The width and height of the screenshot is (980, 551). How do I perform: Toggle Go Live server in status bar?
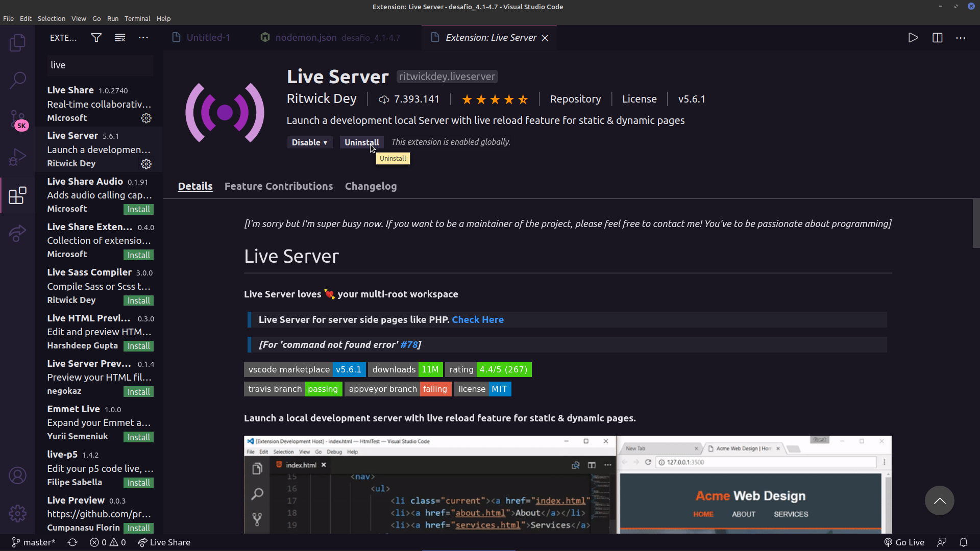click(x=904, y=542)
